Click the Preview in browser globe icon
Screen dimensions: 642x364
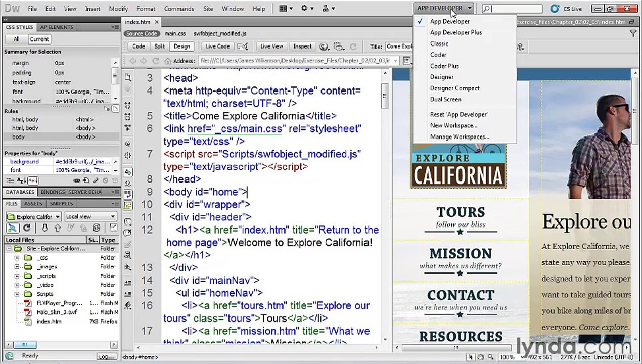pyautogui.click(x=324, y=47)
